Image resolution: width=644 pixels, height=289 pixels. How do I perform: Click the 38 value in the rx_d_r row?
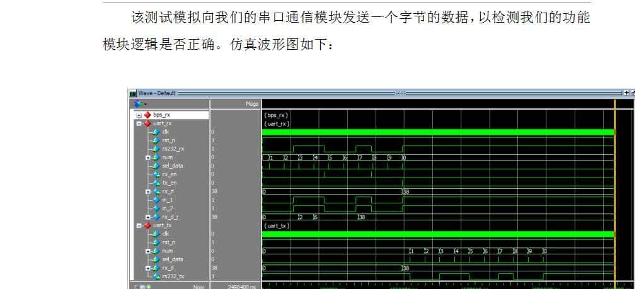[214, 217]
